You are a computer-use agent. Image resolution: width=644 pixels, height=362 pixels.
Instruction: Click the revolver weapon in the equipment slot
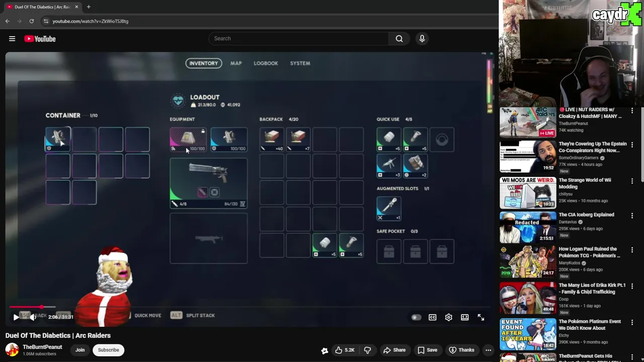208,183
